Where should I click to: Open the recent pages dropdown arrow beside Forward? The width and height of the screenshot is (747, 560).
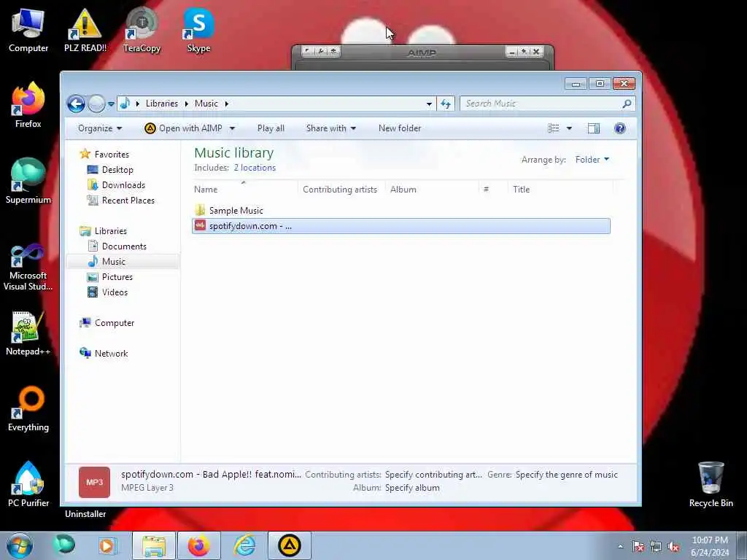point(111,104)
